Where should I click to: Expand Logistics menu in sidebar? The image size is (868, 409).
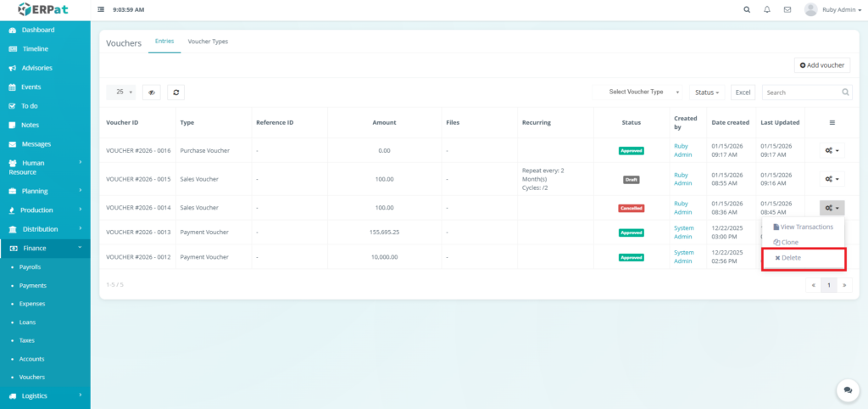pos(45,395)
